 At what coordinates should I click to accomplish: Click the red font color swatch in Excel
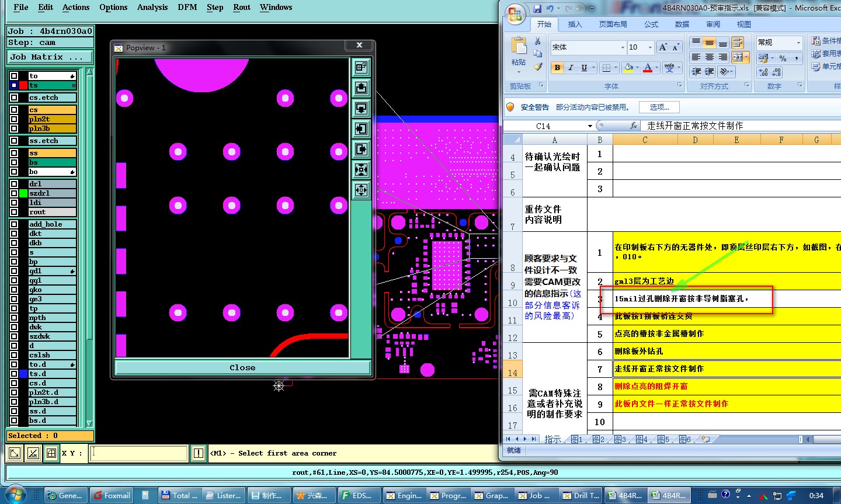(x=648, y=68)
